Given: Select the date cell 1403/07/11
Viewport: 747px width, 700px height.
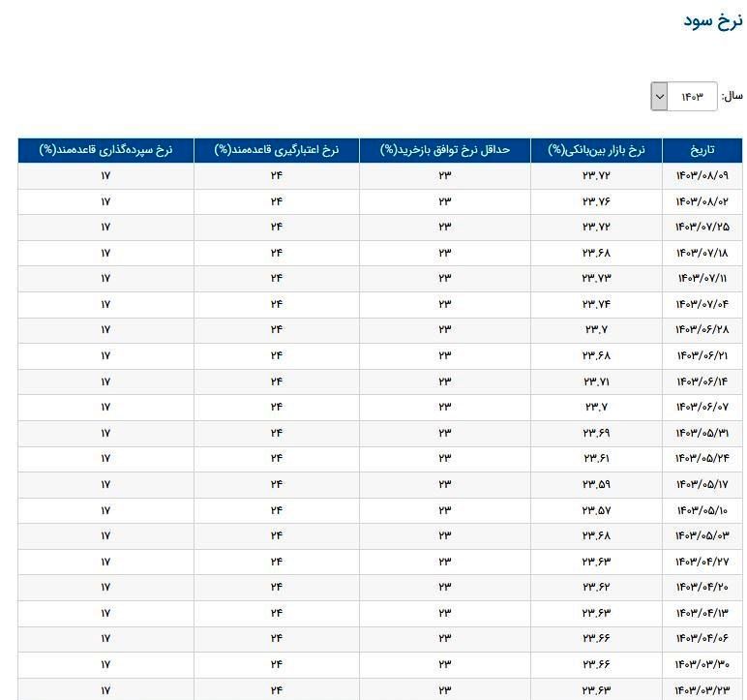Looking at the screenshot, I should click(702, 278).
